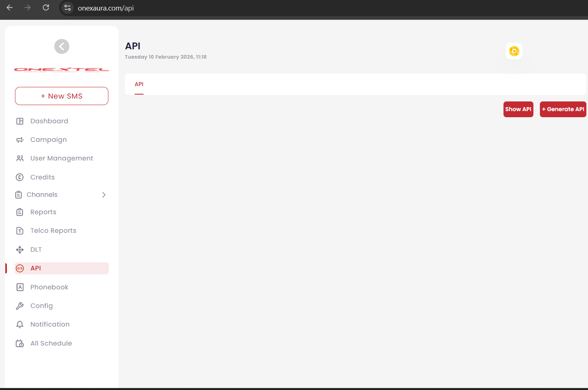Click the Generate API button
The height and width of the screenshot is (390, 588).
tap(563, 110)
